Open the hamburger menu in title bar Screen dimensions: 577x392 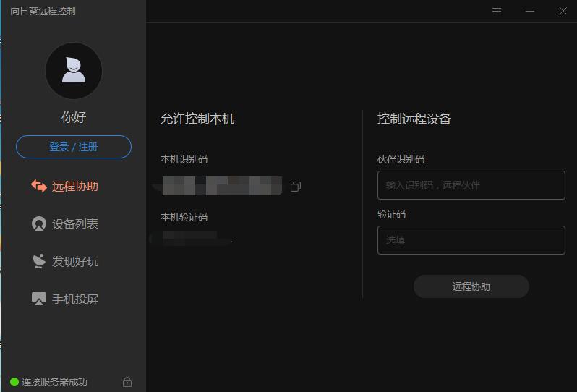(497, 11)
